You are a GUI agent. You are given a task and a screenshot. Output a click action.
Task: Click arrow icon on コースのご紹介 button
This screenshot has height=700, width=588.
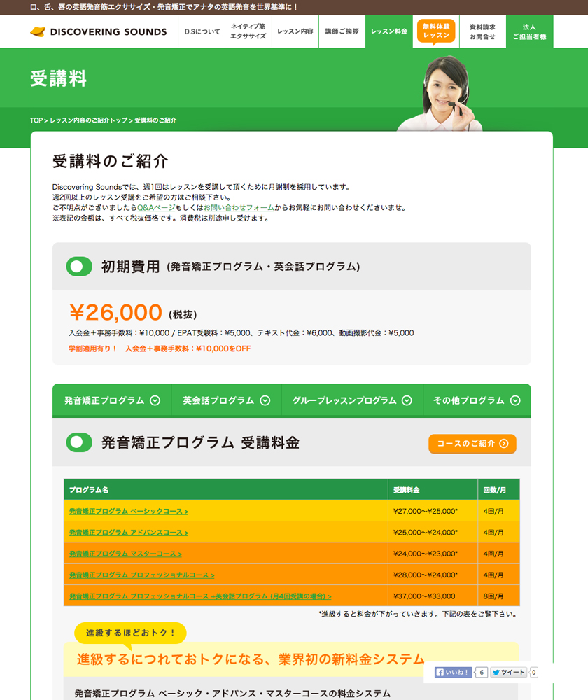point(504,444)
